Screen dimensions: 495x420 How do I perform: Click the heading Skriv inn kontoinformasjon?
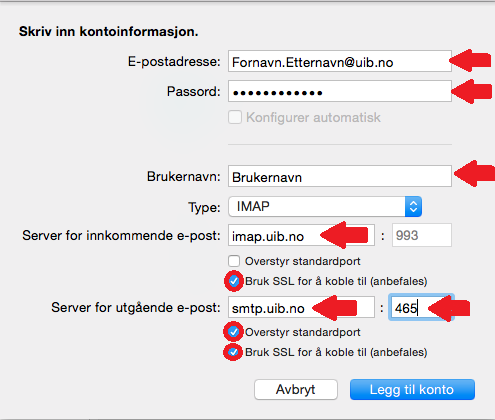click(x=109, y=32)
